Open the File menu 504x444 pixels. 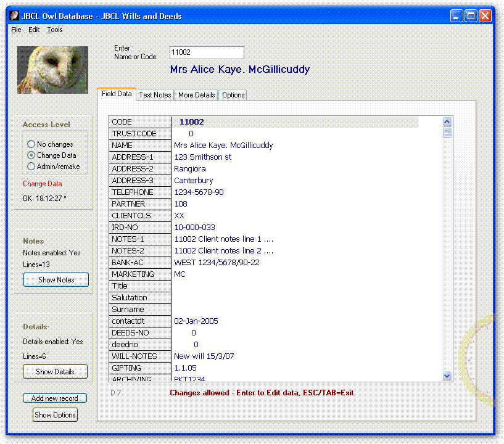tap(16, 30)
